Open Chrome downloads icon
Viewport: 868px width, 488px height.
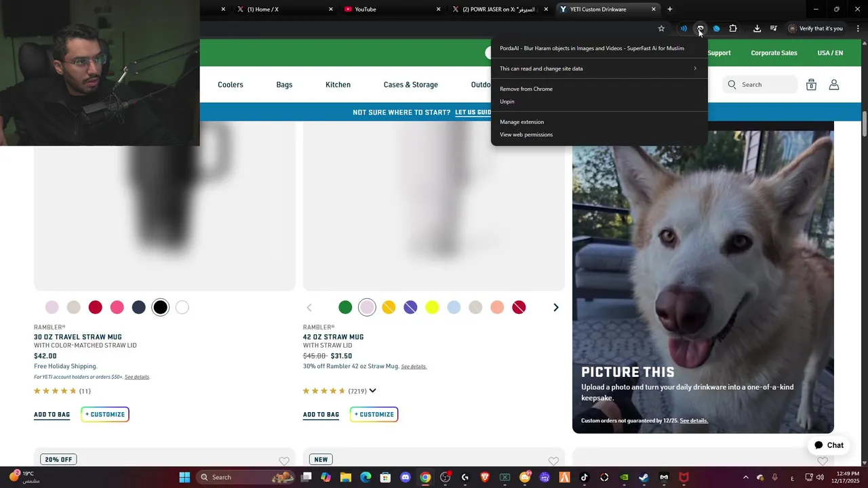click(757, 28)
